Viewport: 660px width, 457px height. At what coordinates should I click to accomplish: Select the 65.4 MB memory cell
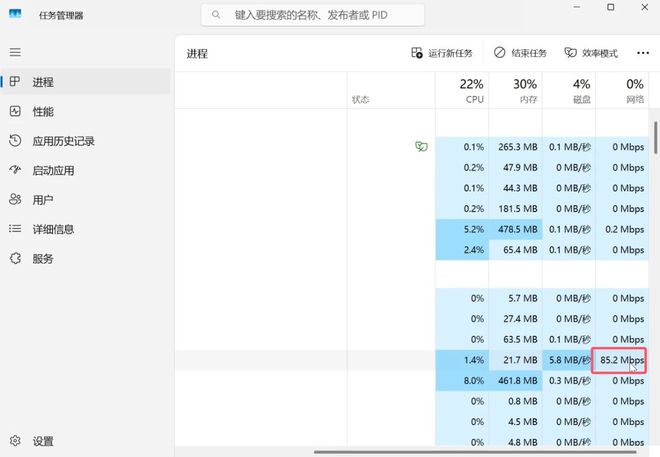click(516, 250)
